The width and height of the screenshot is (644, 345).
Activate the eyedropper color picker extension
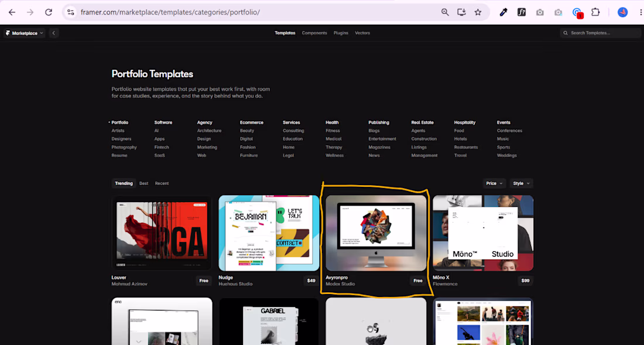503,12
